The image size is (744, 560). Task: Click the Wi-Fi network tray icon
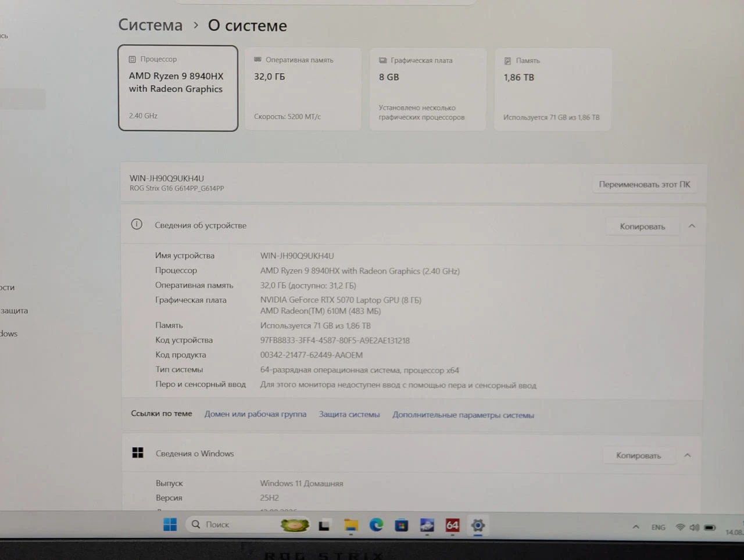(680, 527)
